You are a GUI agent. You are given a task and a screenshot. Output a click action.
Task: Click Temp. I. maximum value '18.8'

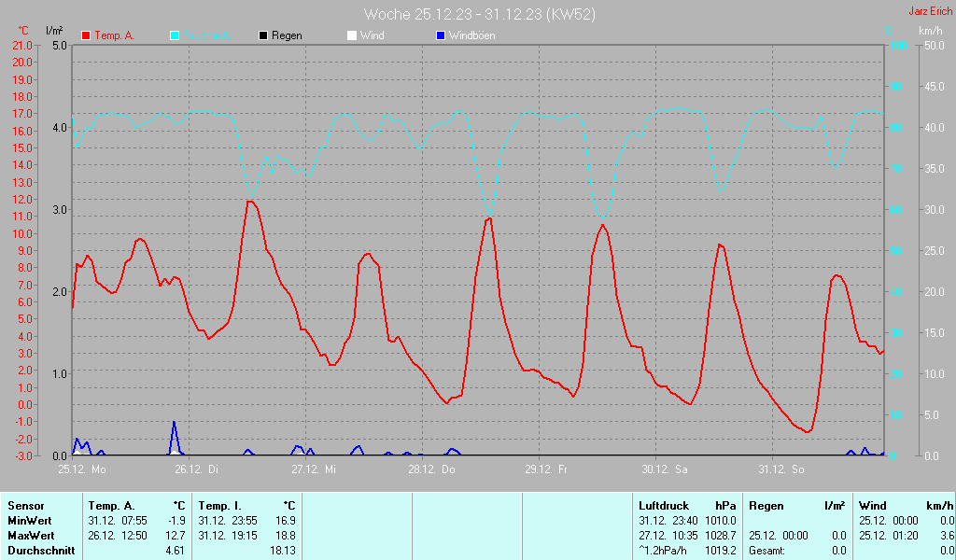tap(286, 536)
